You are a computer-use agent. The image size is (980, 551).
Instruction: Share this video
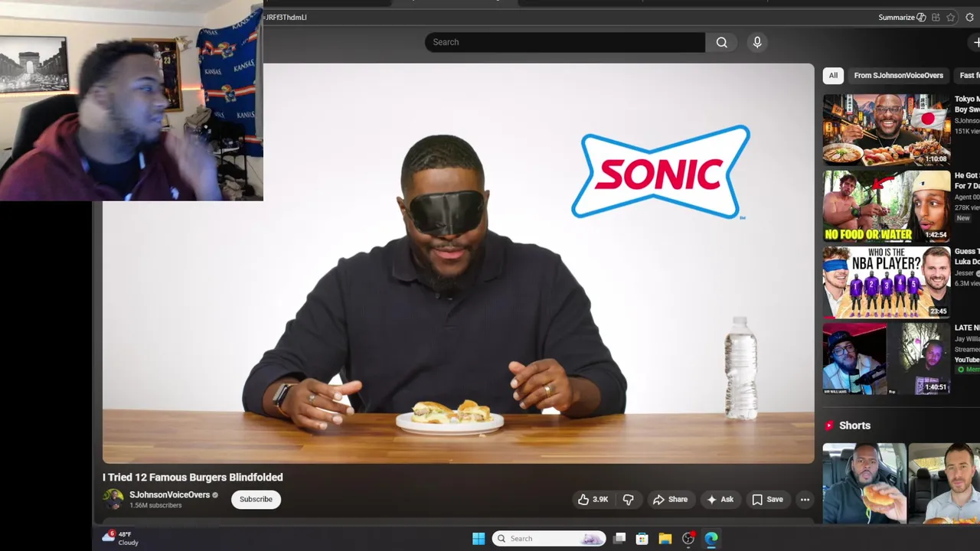[670, 500]
